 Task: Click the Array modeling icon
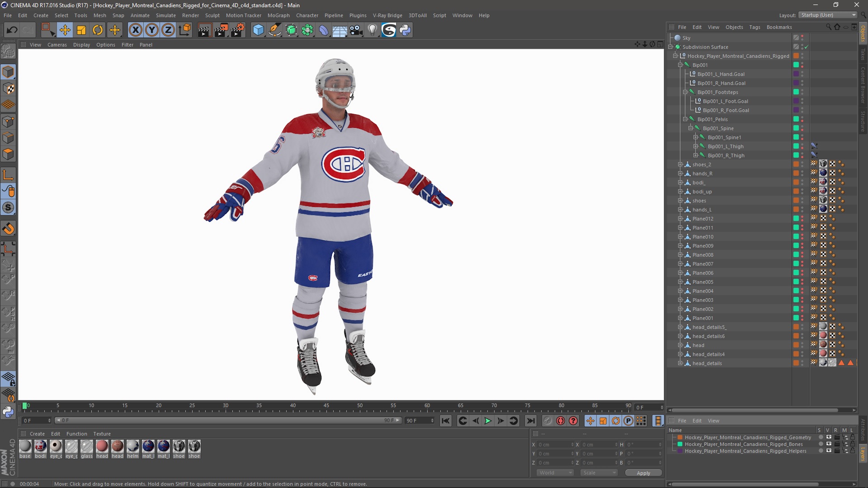308,30
